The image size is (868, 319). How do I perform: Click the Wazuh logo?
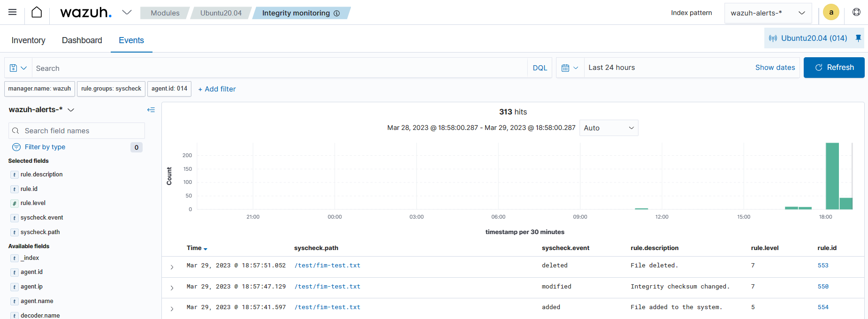86,12
